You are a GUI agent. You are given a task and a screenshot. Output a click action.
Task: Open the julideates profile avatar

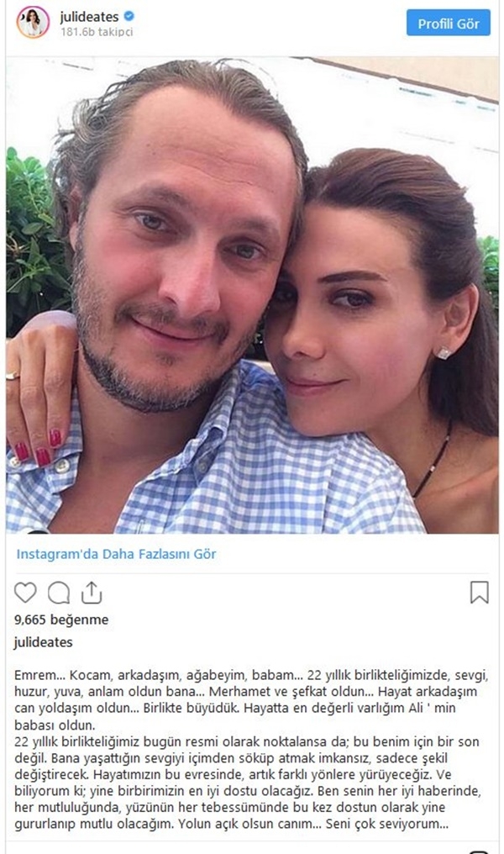pyautogui.click(x=33, y=23)
